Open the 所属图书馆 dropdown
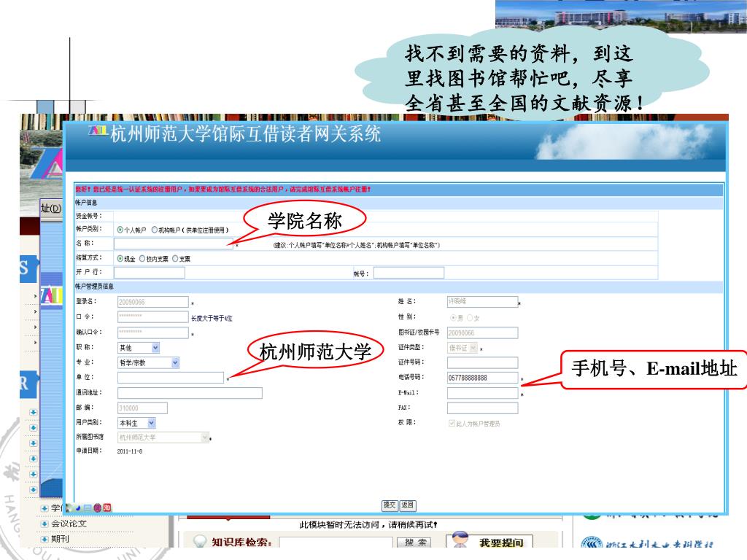The height and width of the screenshot is (560, 747). [163, 437]
